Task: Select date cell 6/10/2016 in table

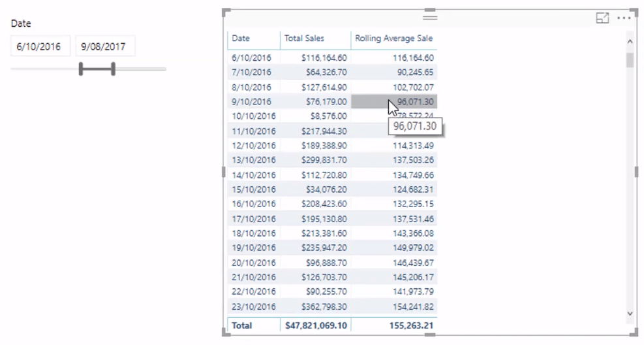Action: click(x=251, y=58)
